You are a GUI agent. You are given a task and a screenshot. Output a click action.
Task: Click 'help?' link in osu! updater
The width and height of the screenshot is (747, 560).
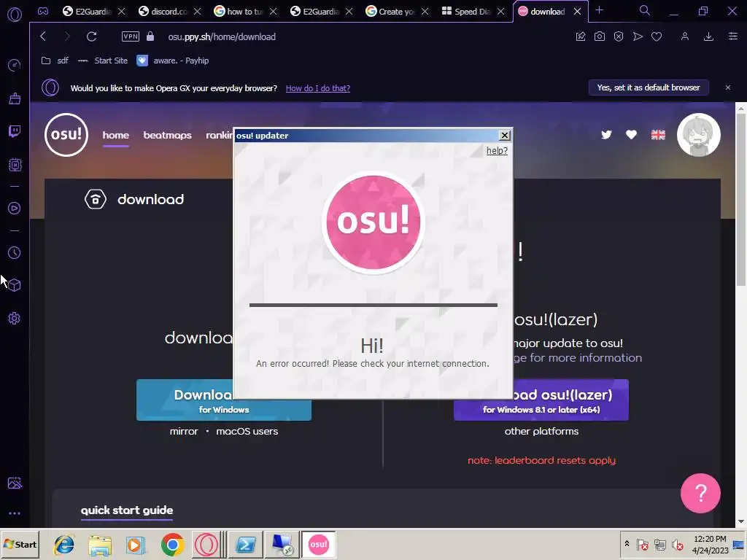pos(497,150)
